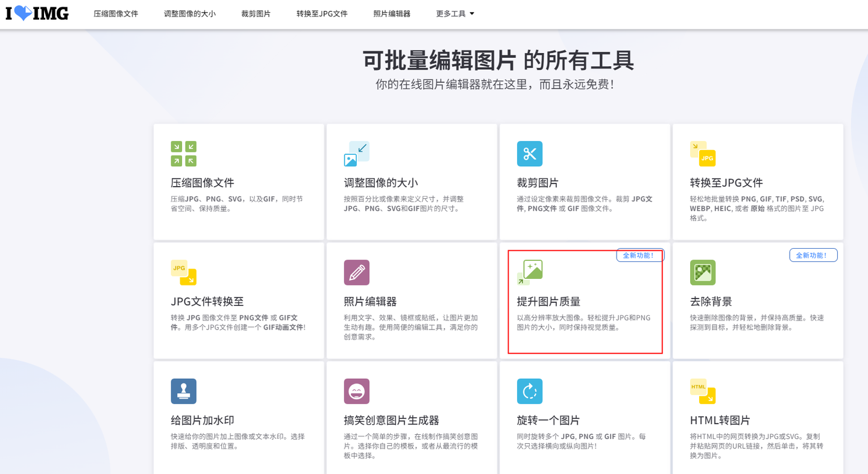This screenshot has width=868, height=474.
Task: Select the rotate image circular arrow icon
Action: click(x=529, y=391)
